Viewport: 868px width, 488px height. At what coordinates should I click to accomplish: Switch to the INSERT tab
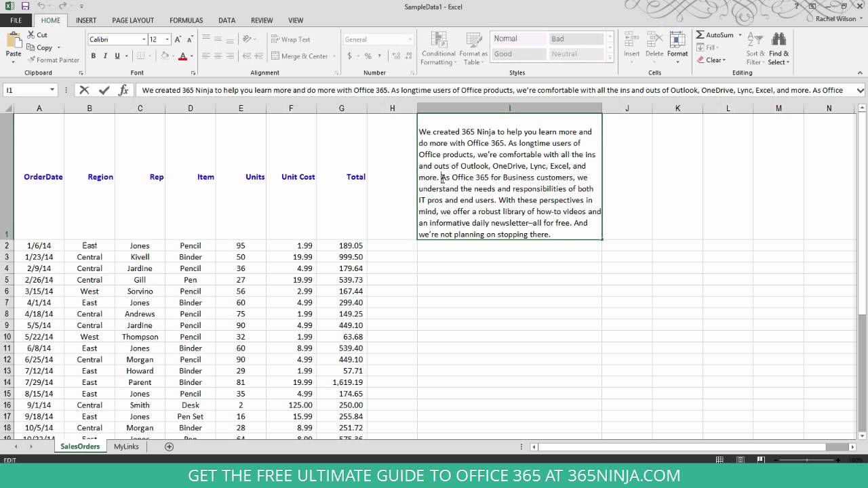(x=86, y=20)
